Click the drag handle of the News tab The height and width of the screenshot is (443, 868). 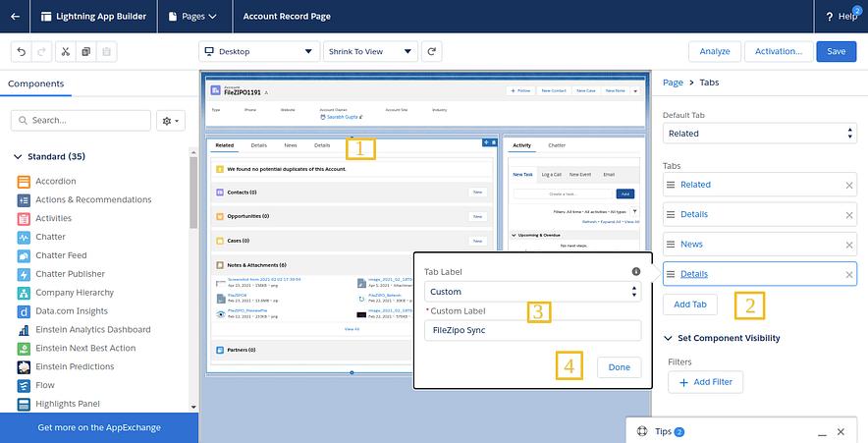click(x=671, y=245)
